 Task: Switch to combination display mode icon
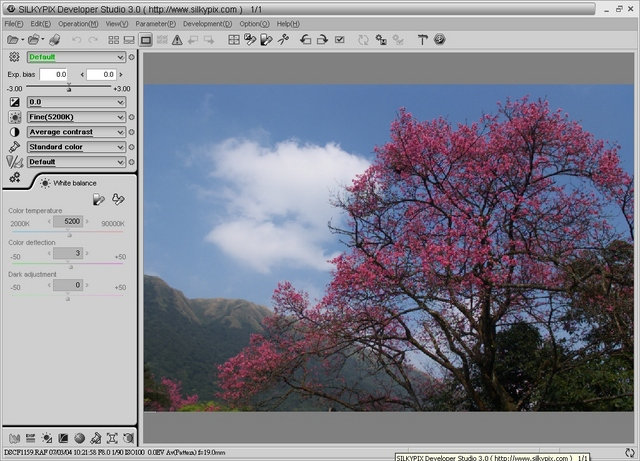129,40
